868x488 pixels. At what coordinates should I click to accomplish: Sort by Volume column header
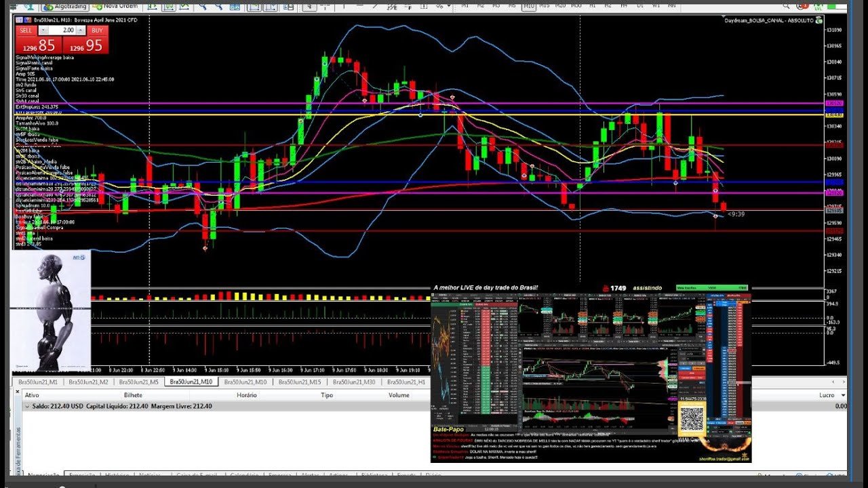399,395
